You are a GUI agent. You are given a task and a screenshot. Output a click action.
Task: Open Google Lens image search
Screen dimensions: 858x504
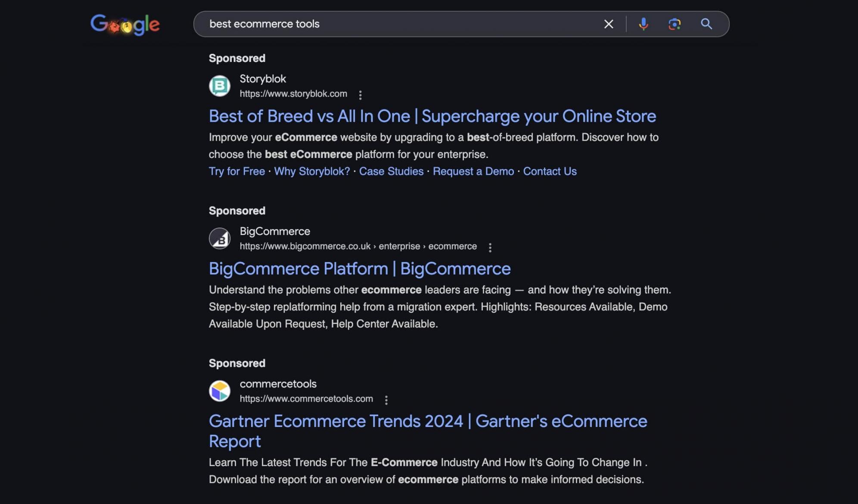coord(674,24)
